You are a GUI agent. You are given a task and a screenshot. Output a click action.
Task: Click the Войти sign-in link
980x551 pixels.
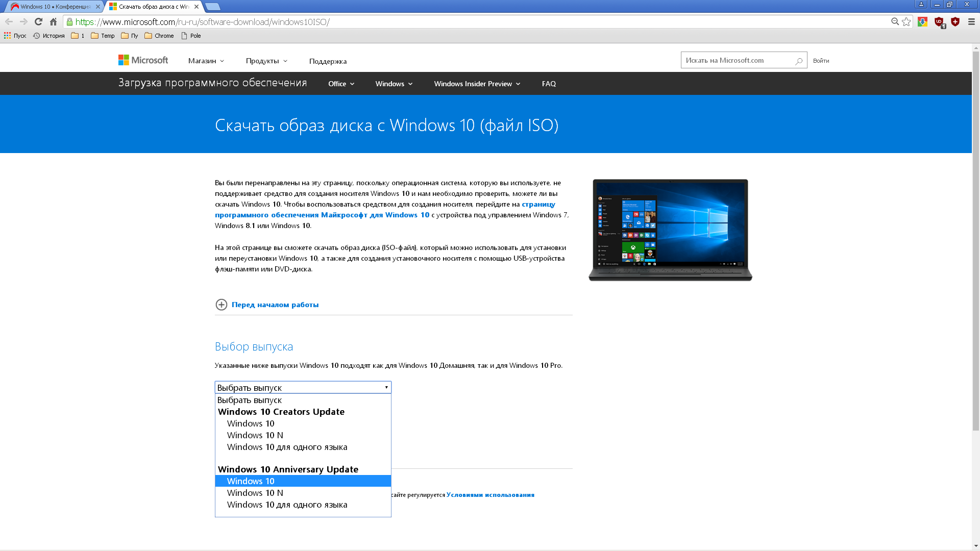tap(821, 61)
